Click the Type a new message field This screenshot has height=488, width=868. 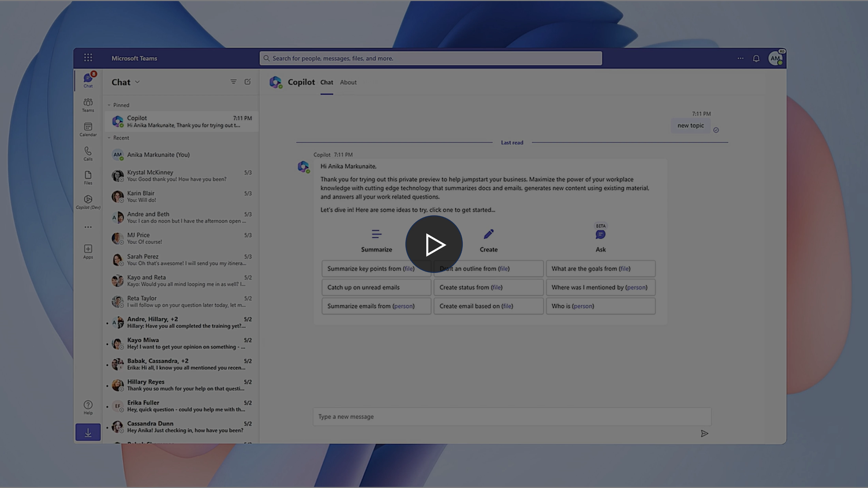[x=512, y=416]
